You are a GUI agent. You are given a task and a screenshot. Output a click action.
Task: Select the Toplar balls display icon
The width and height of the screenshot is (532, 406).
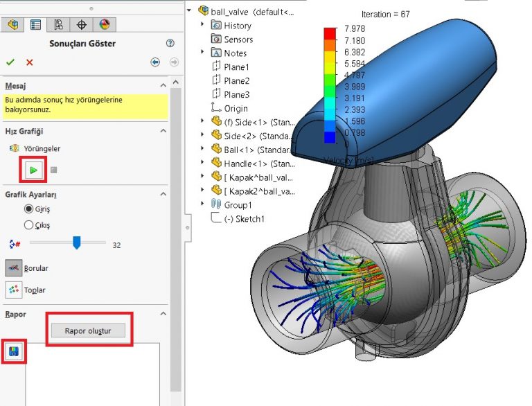click(14, 290)
